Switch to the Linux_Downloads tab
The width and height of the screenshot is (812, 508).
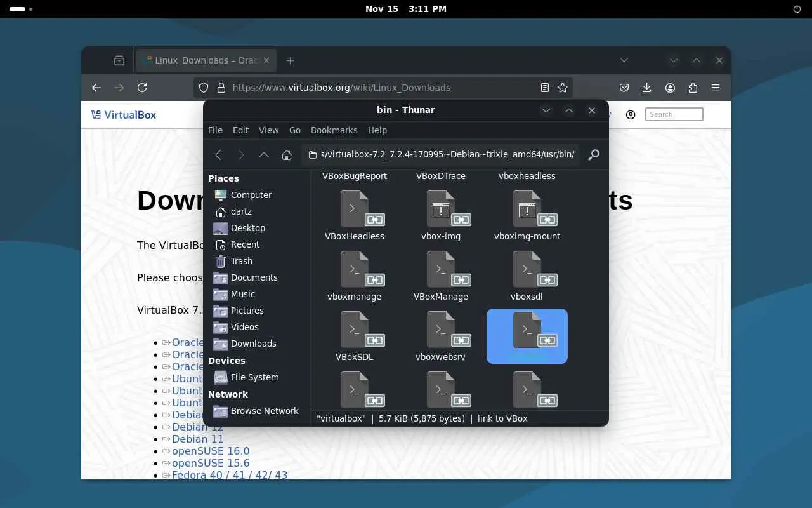(206, 60)
